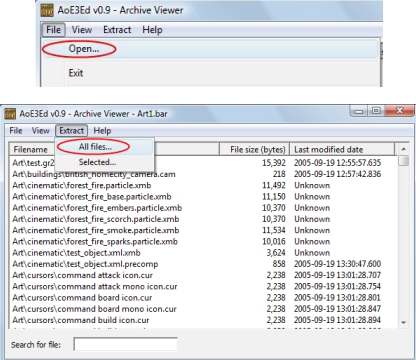This screenshot has width=416, height=360.
Task: Click file size value 11,492
Action: [x=274, y=185]
